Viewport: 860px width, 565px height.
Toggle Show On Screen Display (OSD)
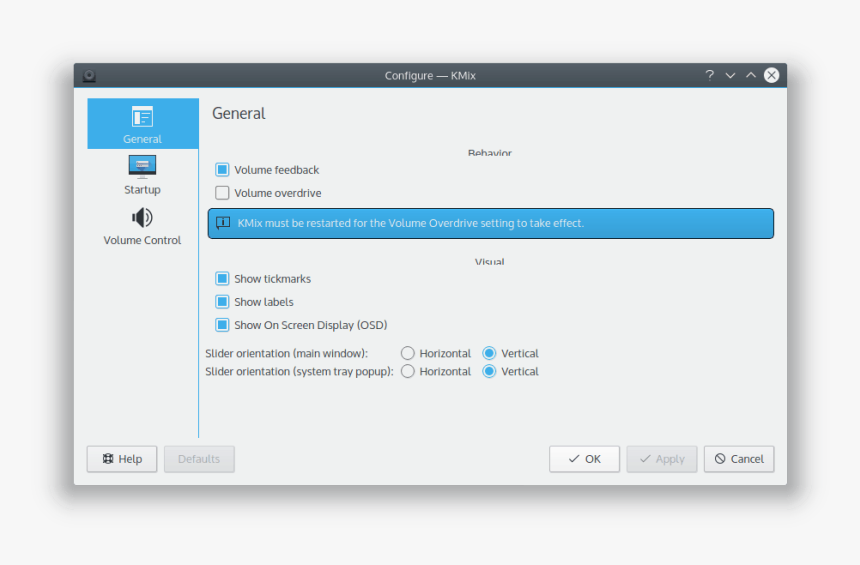[x=222, y=325]
